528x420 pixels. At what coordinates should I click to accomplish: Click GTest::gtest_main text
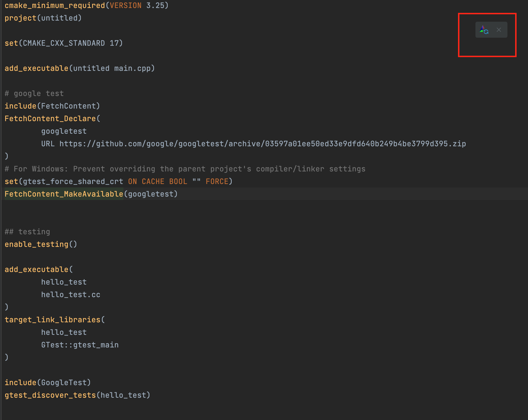[80, 345]
